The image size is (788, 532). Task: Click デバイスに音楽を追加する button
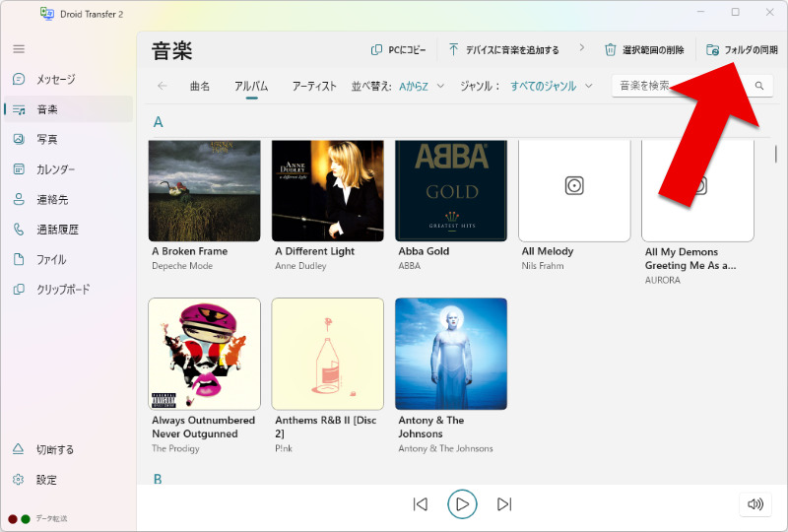point(503,49)
